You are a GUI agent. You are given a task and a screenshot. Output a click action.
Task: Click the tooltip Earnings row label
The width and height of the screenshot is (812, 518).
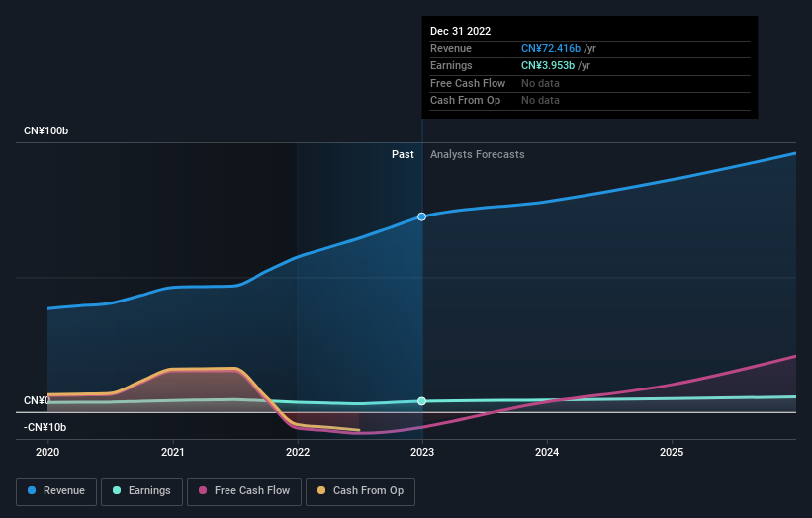click(451, 65)
